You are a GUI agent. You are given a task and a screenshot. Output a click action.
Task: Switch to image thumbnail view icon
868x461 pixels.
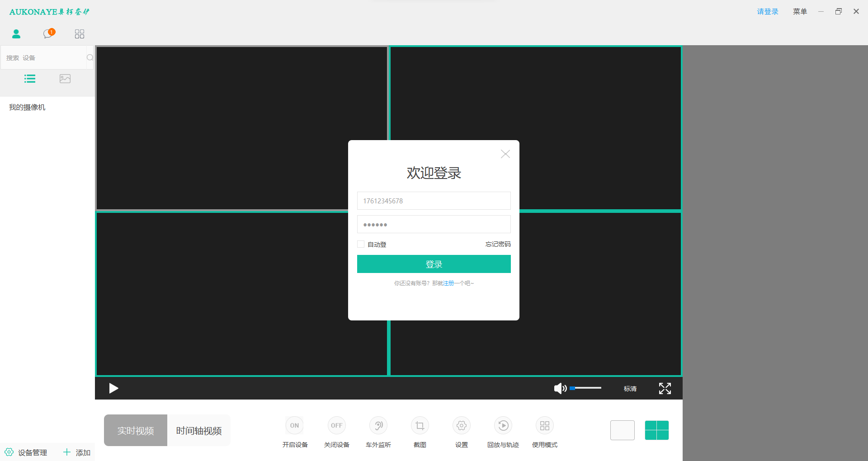(x=65, y=79)
